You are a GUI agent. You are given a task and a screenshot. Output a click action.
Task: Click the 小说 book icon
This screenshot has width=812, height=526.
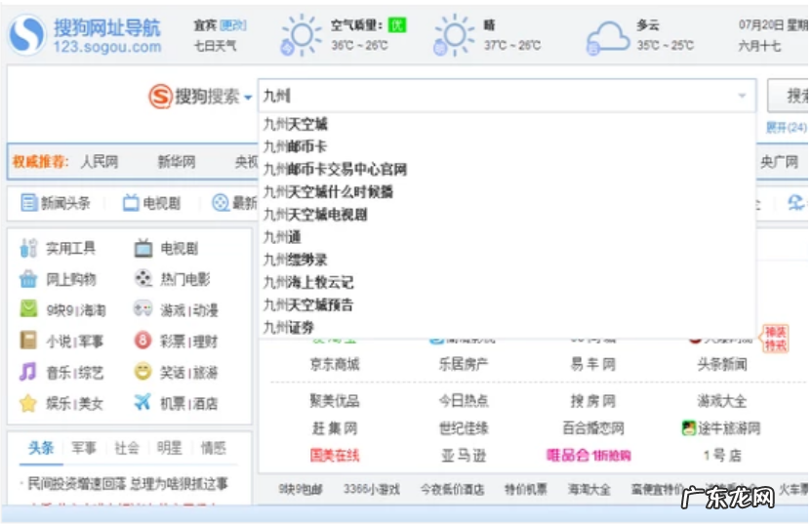click(x=28, y=341)
